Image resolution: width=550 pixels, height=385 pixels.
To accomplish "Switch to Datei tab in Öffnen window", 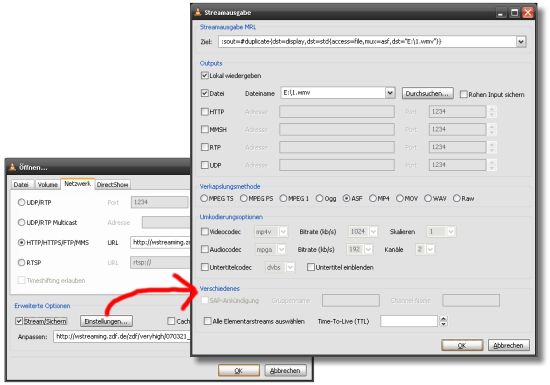I will click(21, 184).
